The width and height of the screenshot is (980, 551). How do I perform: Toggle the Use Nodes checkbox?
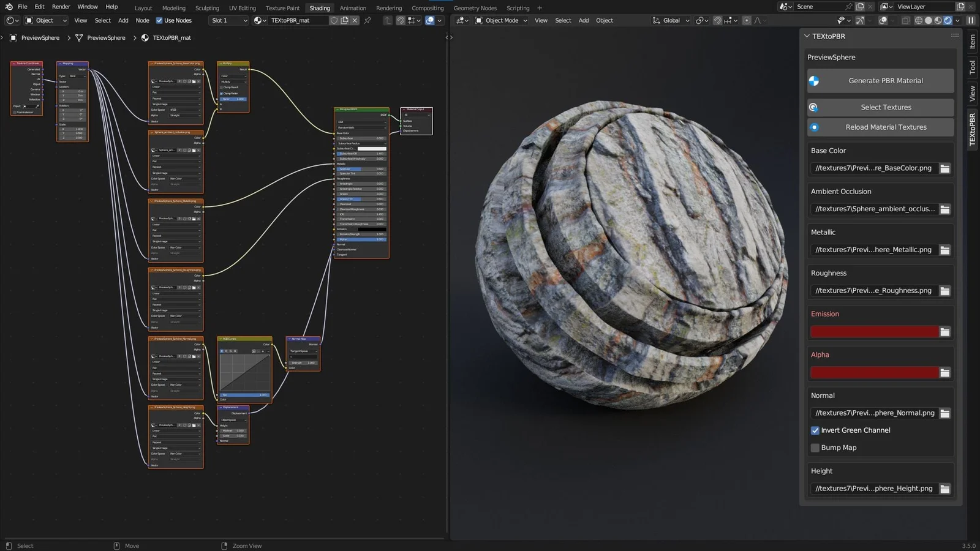(159, 20)
